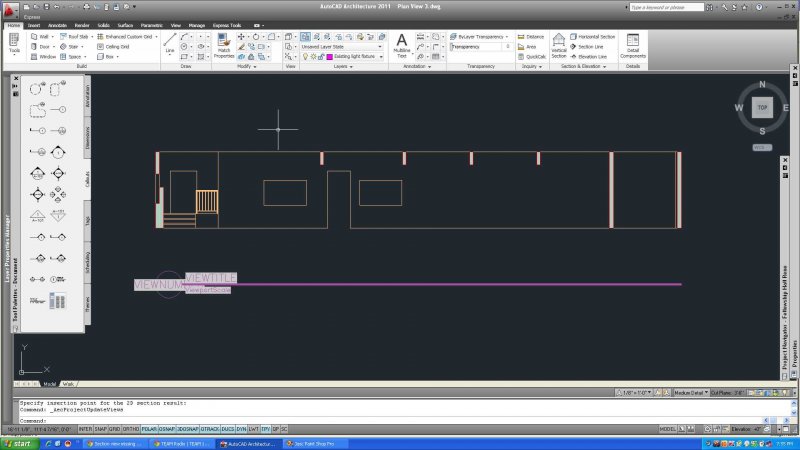
Task: Expand the Modify panel
Action: pos(246,66)
